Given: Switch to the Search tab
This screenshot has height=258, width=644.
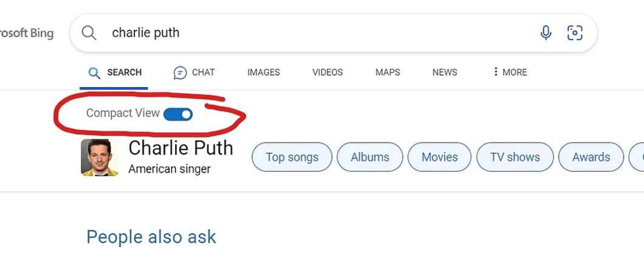Looking at the screenshot, I should tap(115, 72).
